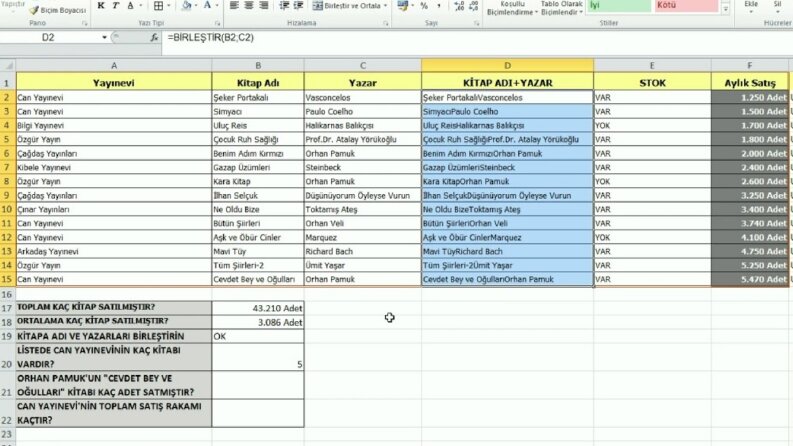Increase indent
Viewport: 793px width, 446px height.
coord(299,6)
